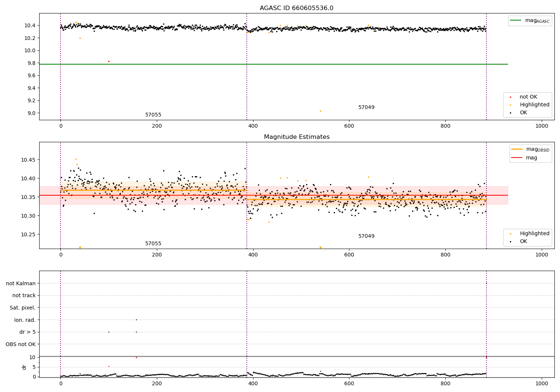Screen dimensions: 560x392
Task: Click the 'not track' axis label
Action: (24, 296)
